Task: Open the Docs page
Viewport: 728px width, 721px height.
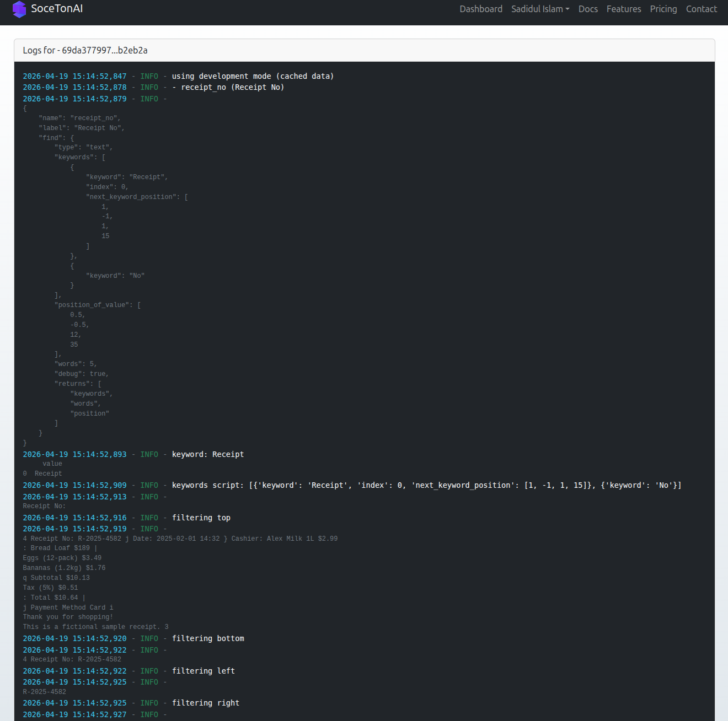Action: pyautogui.click(x=588, y=9)
